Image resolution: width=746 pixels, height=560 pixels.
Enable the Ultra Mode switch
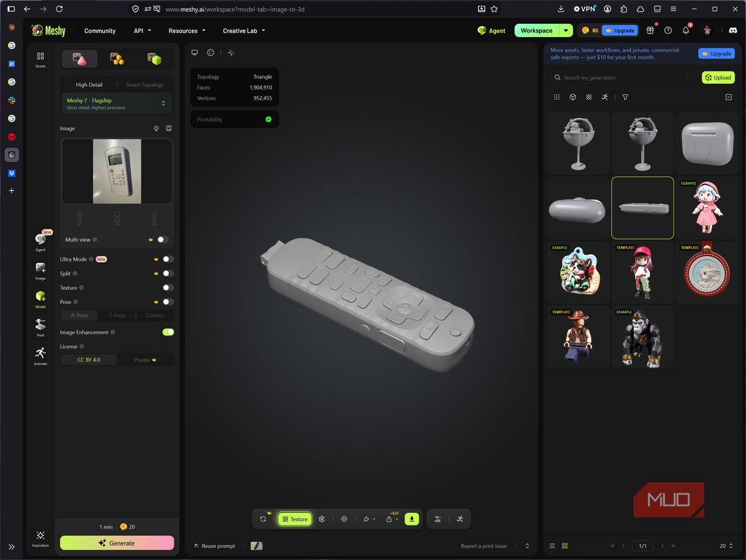168,259
